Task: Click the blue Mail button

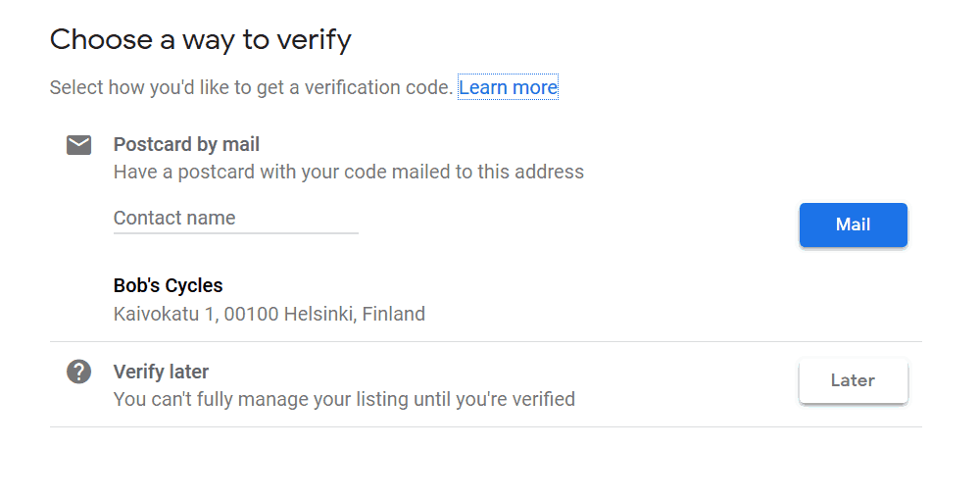Action: [854, 224]
